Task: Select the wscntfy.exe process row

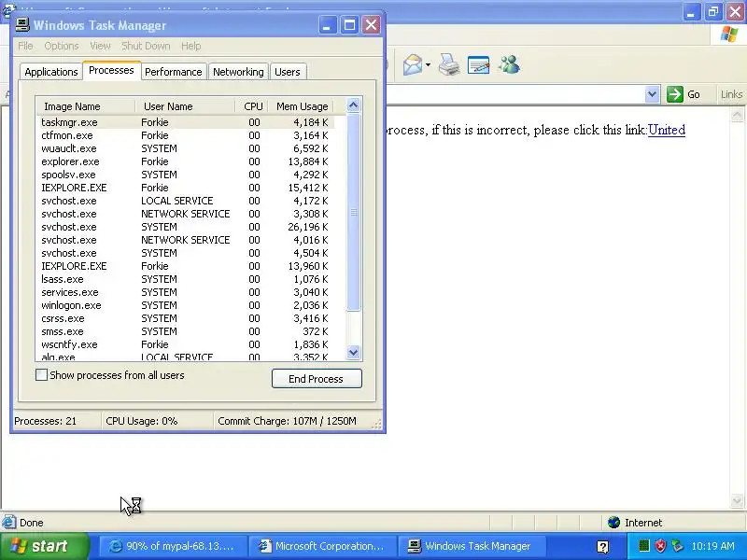Action: [x=185, y=344]
